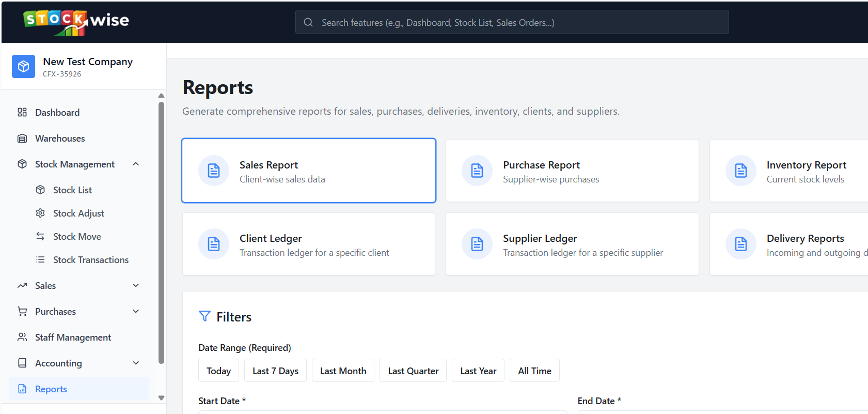Click the 'Current stock levels' subtitle
Viewport: 868px width, 414px height.
(806, 179)
